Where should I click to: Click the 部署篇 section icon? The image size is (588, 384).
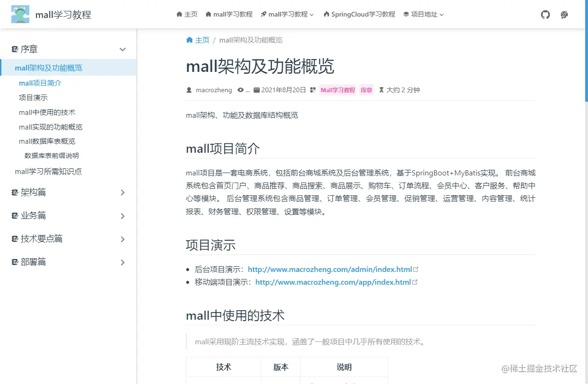[x=15, y=262]
